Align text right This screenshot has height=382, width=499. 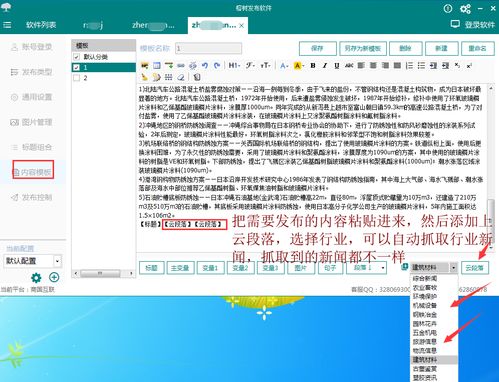pos(385,66)
